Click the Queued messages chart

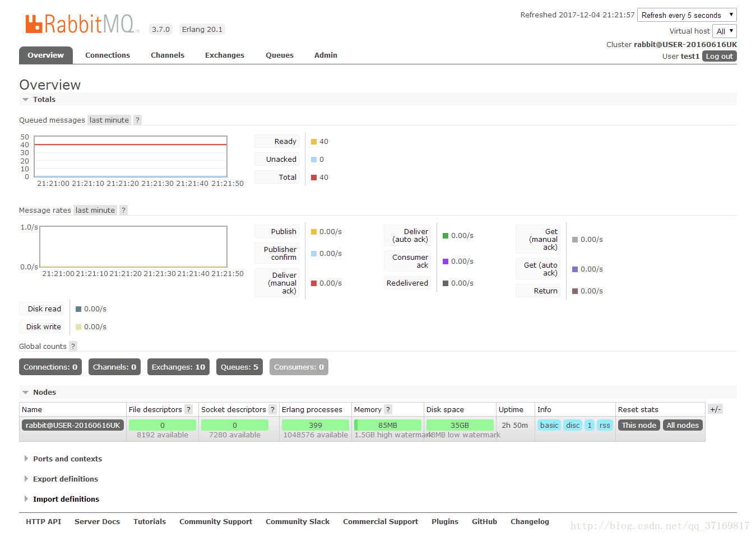(x=131, y=156)
